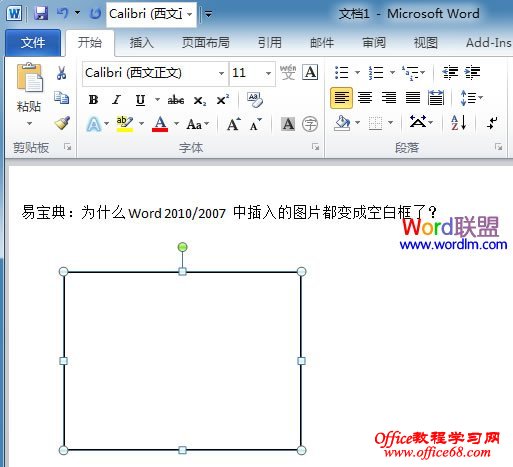Toggle superscript x²
Screen dimensions: 513x467
[223, 100]
